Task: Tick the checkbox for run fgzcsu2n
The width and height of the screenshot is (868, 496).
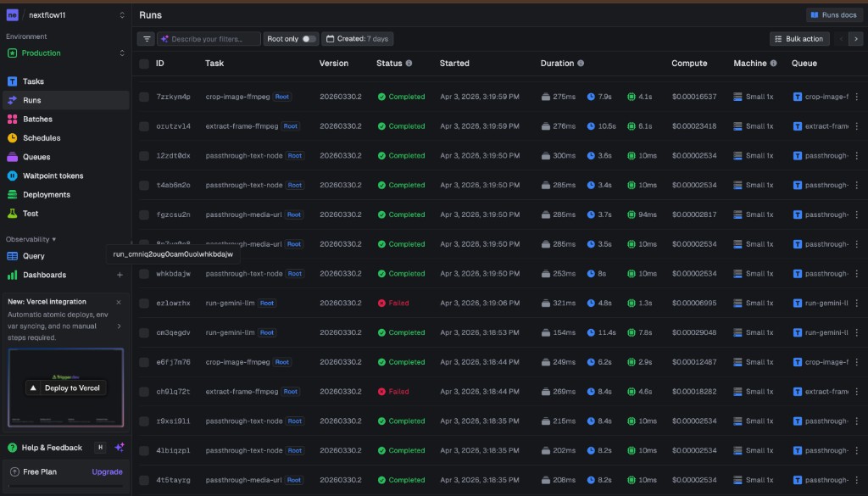Action: (144, 215)
